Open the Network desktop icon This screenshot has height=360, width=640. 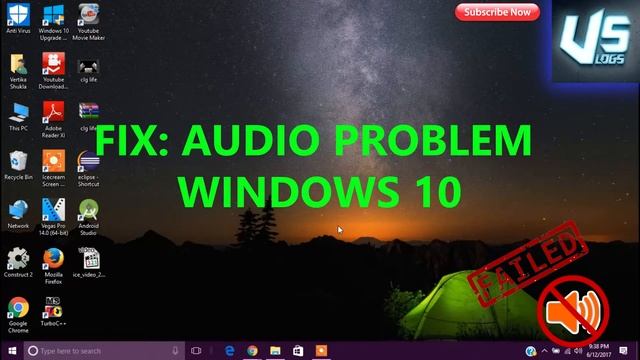tap(18, 214)
